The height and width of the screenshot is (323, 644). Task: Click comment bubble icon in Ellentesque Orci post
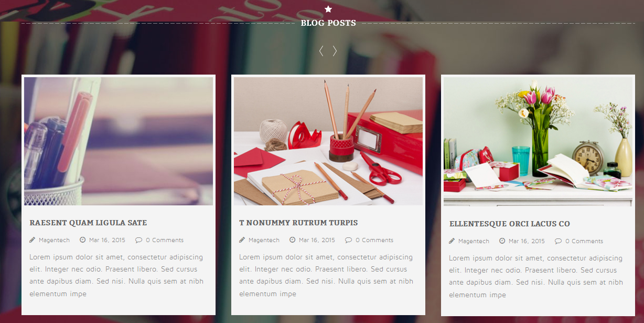[558, 241]
